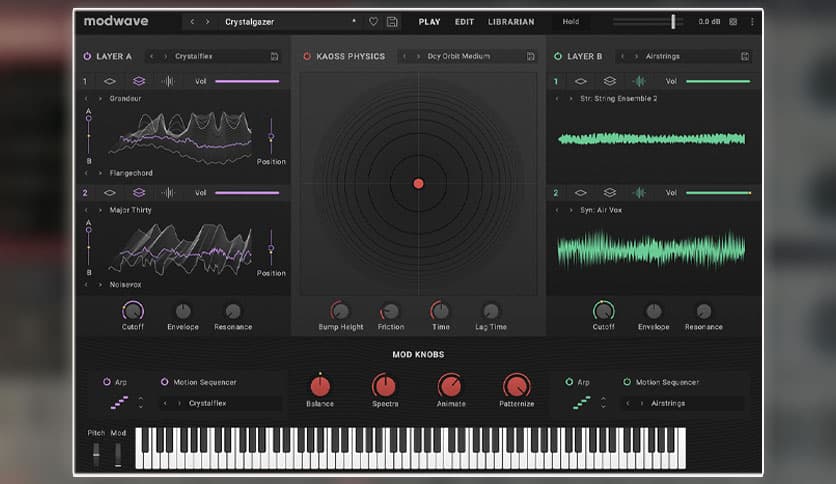836x484 pixels.
Task: Select single wavetable mode on Layer B oscillator 1
Action: pos(581,82)
